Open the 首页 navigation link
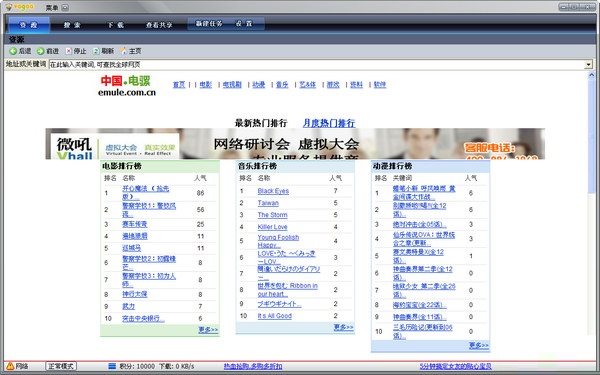This screenshot has width=600, height=375. pyautogui.click(x=179, y=84)
